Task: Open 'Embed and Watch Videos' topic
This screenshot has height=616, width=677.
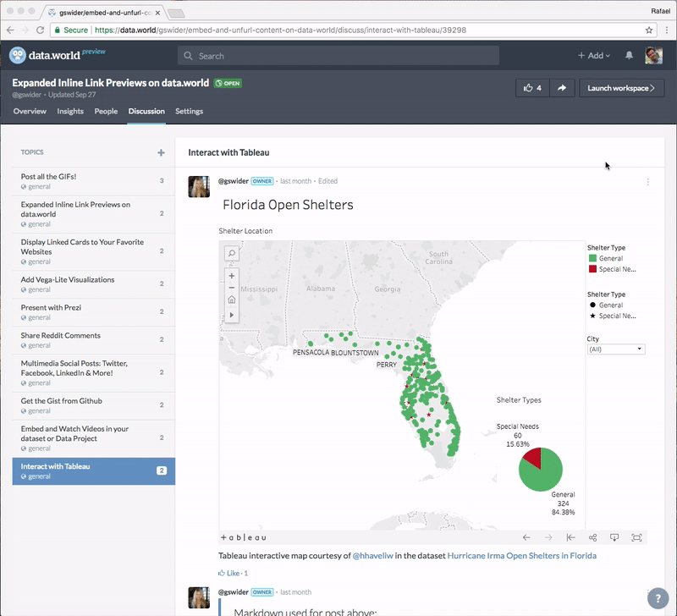Action: tap(93, 438)
